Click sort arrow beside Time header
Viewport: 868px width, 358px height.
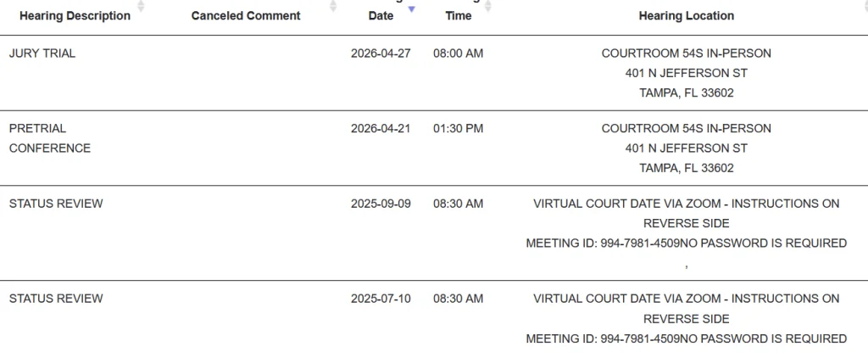click(487, 7)
